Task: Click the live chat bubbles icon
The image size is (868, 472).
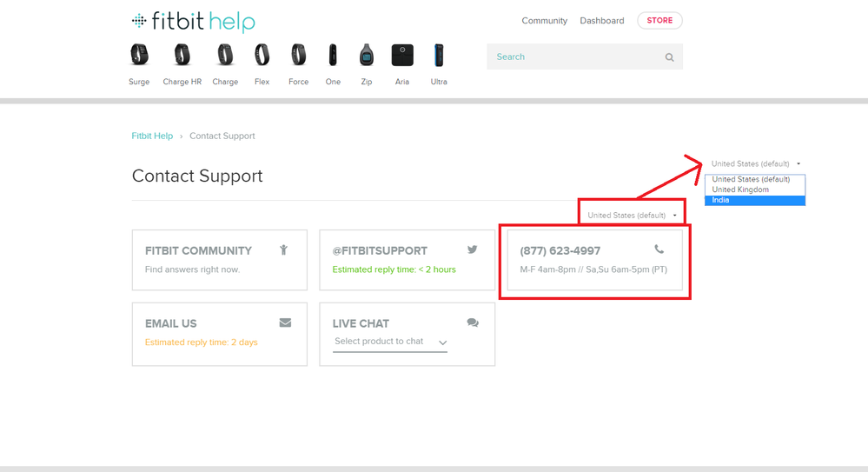Action: 473,322
